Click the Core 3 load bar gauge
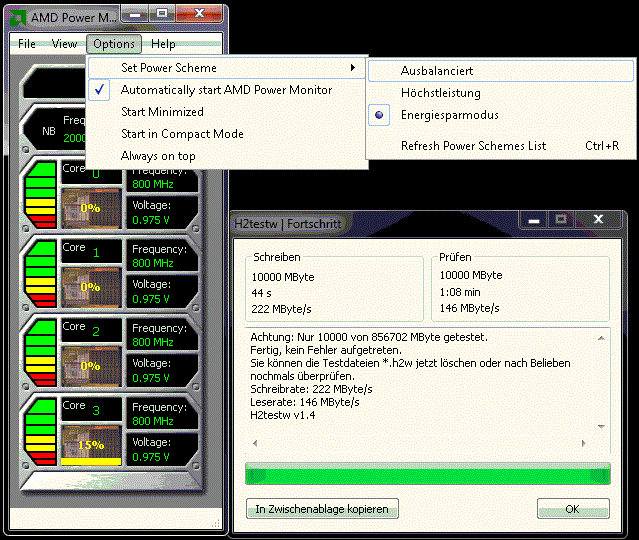The height and width of the screenshot is (540, 639). 40,432
